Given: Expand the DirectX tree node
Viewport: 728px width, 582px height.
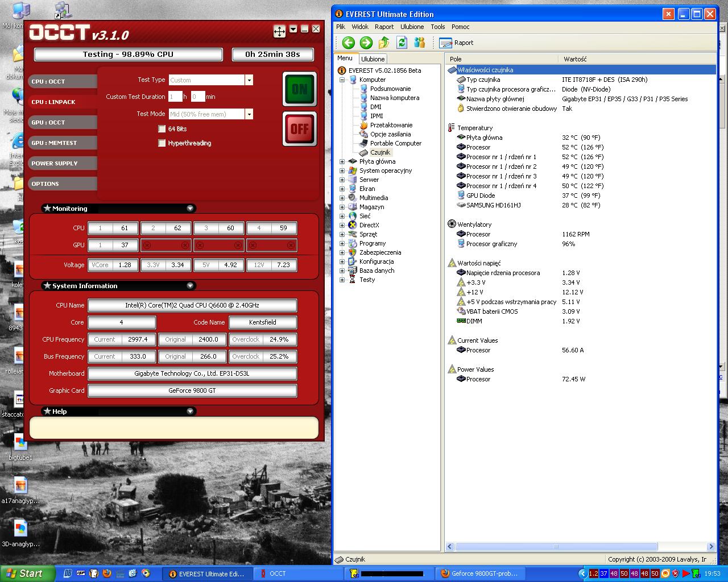Looking at the screenshot, I should [342, 225].
